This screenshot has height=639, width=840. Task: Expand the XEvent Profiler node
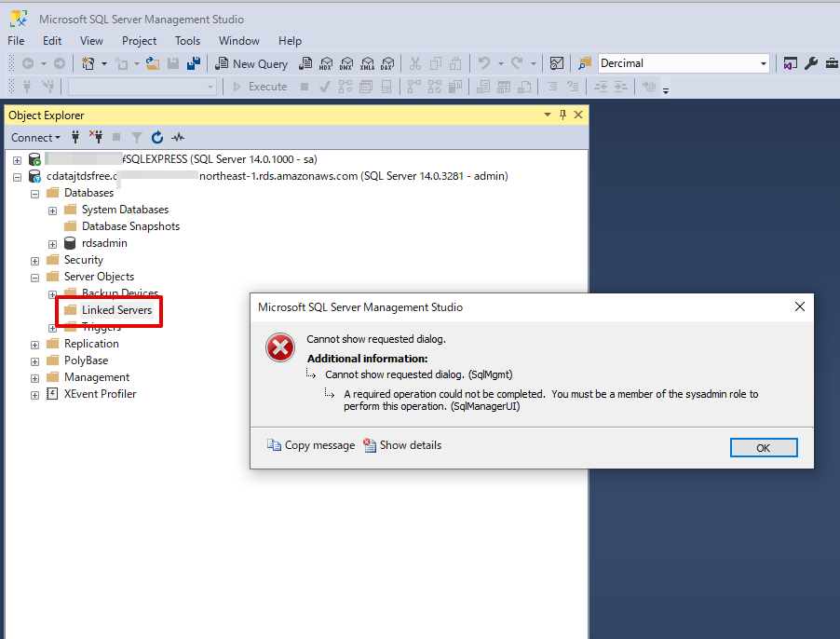(x=34, y=395)
